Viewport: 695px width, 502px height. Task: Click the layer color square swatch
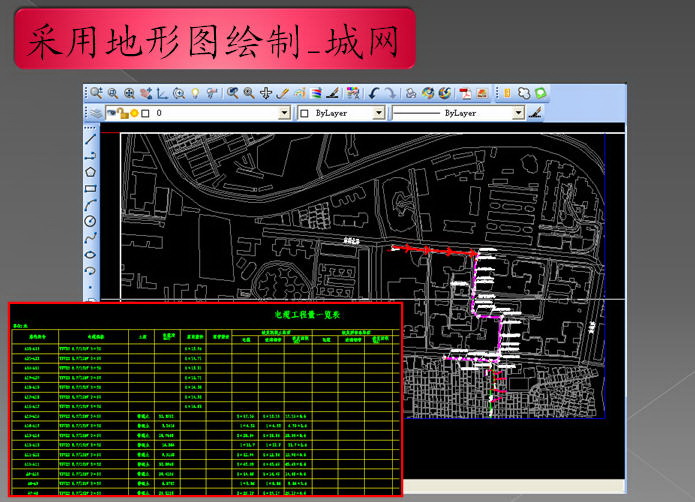coord(145,113)
